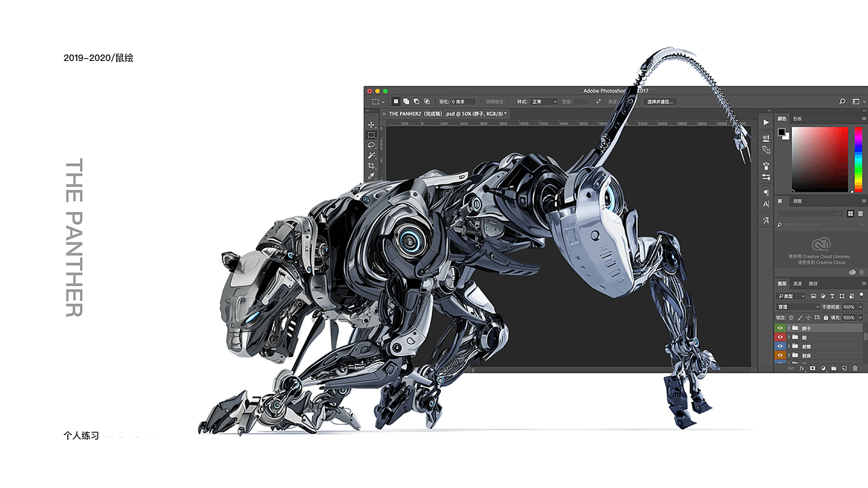Open the search icon in options bar
This screenshot has height=488, width=868.
[842, 101]
